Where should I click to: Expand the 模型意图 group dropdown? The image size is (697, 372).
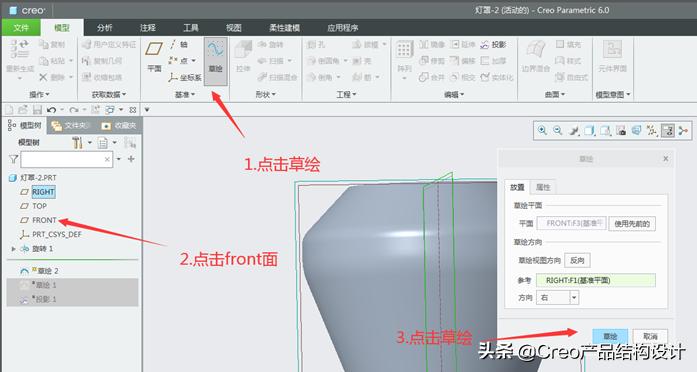[x=613, y=94]
